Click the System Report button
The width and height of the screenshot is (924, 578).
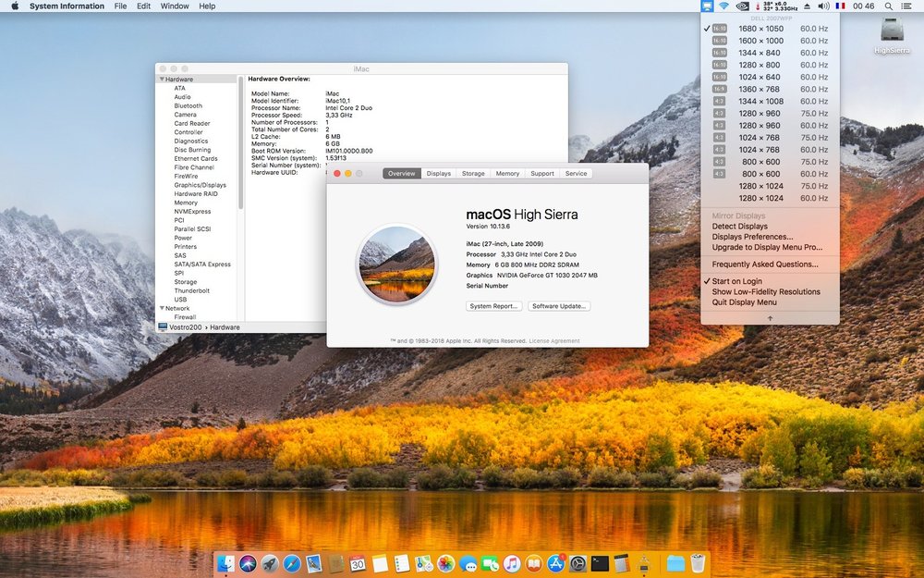tap(492, 306)
